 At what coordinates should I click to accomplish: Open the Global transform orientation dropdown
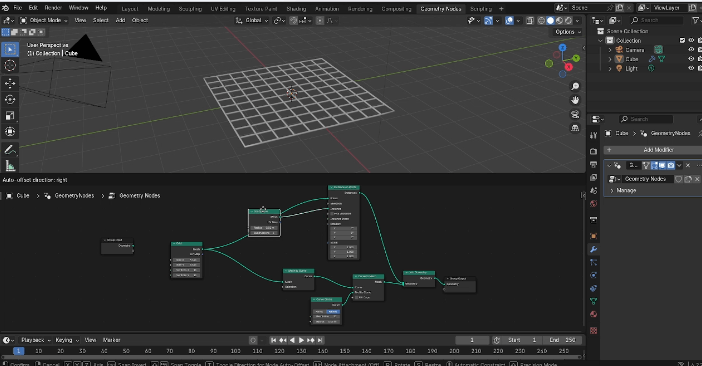click(x=252, y=21)
